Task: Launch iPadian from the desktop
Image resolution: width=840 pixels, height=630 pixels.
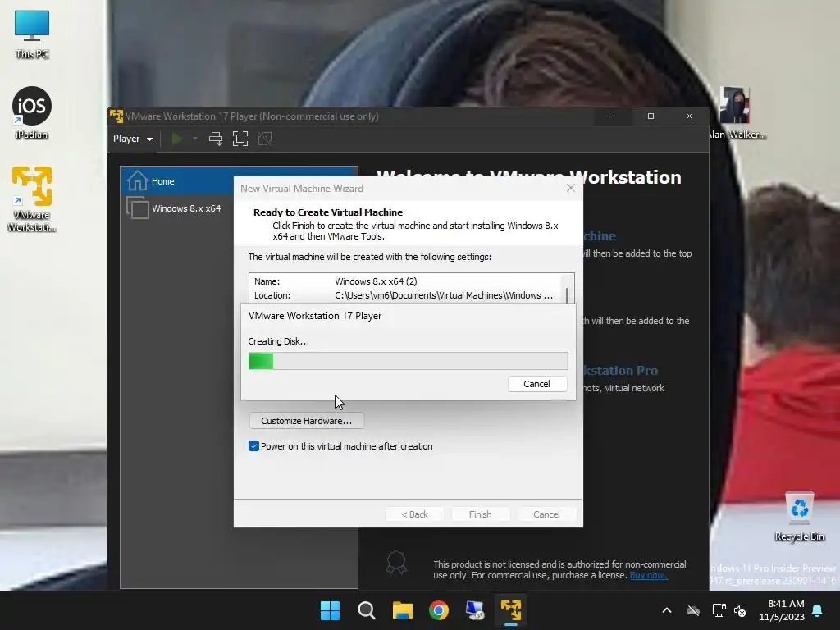Action: tap(32, 113)
